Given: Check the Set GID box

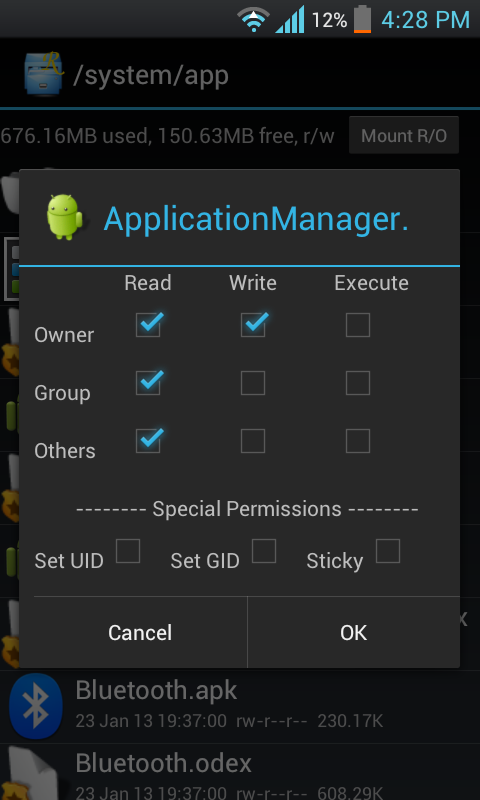Looking at the screenshot, I should pos(264,551).
